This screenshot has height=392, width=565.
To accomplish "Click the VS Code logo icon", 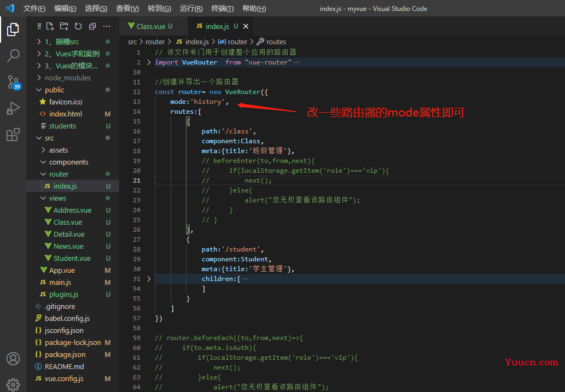I will [10, 8].
